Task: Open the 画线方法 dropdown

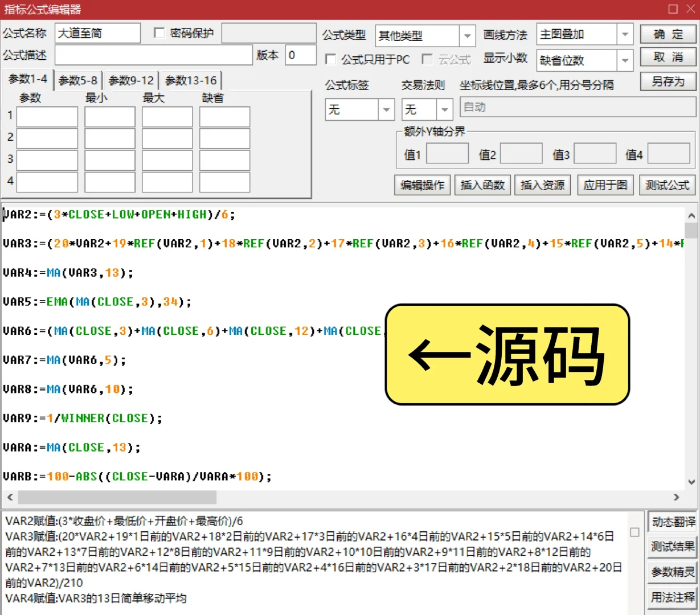Action: [625, 34]
